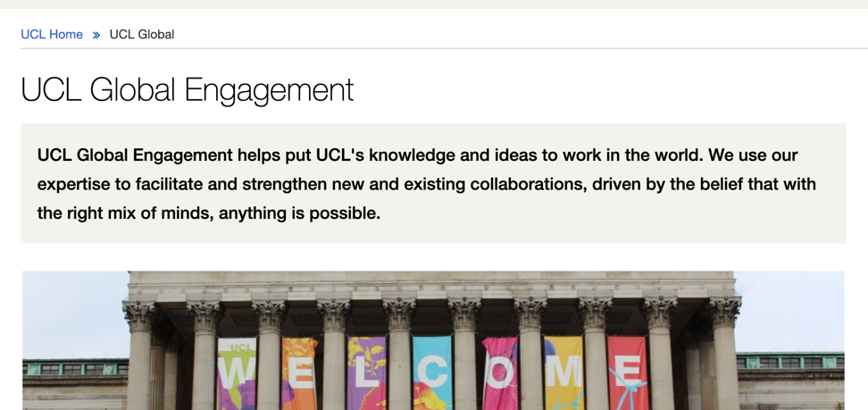The height and width of the screenshot is (410, 868).
Task: Click the green-railed rooftop at photo's left
Action: tap(71, 369)
